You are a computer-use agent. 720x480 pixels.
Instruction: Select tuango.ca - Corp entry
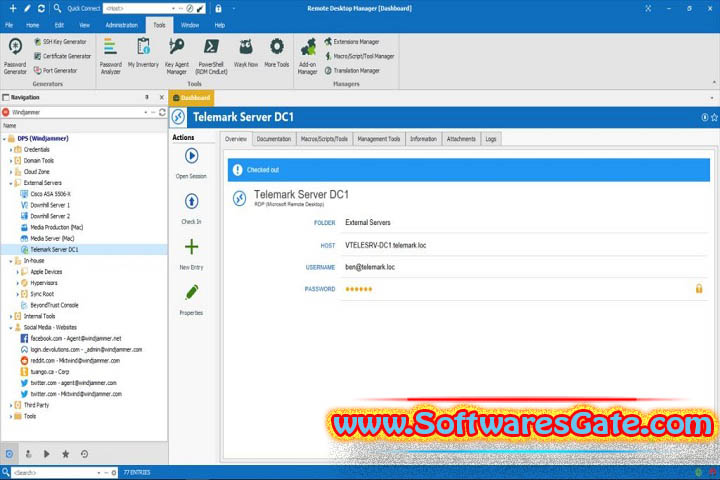tap(50, 372)
